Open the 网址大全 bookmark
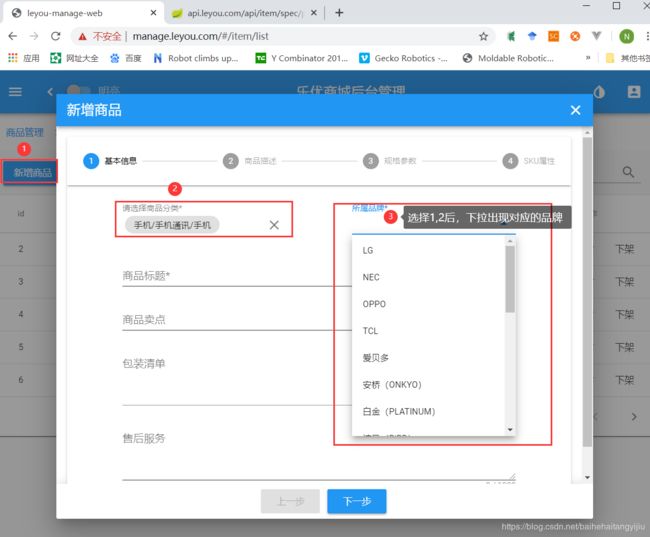 point(74,58)
